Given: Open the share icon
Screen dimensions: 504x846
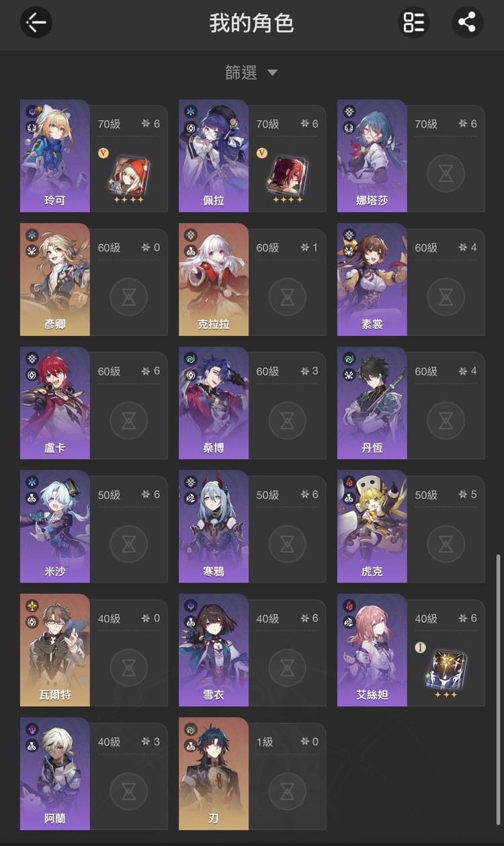Looking at the screenshot, I should click(467, 22).
